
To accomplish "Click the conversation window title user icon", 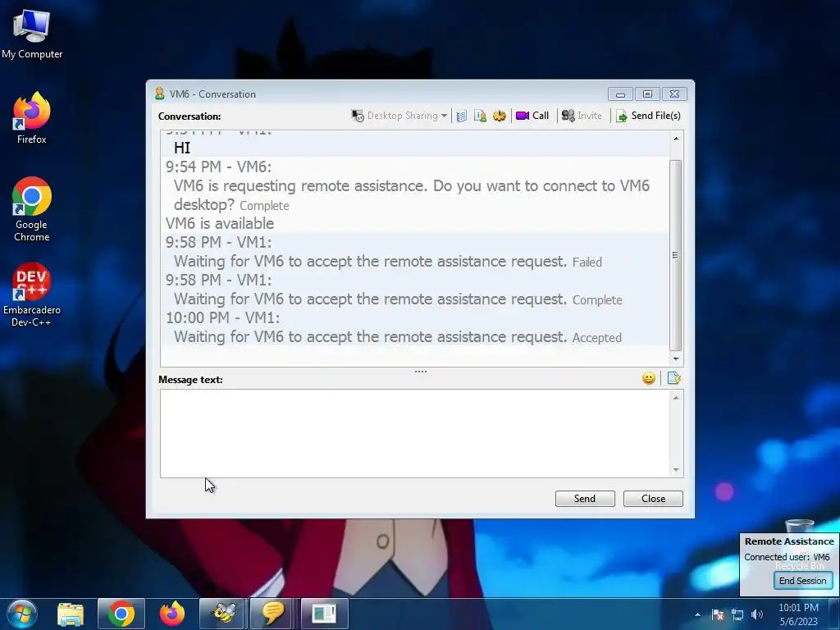I will [159, 94].
